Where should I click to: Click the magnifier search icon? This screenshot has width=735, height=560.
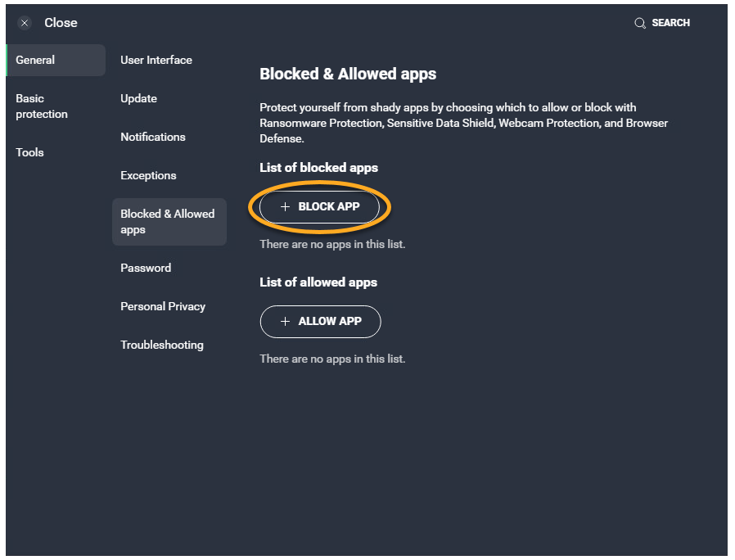point(640,23)
